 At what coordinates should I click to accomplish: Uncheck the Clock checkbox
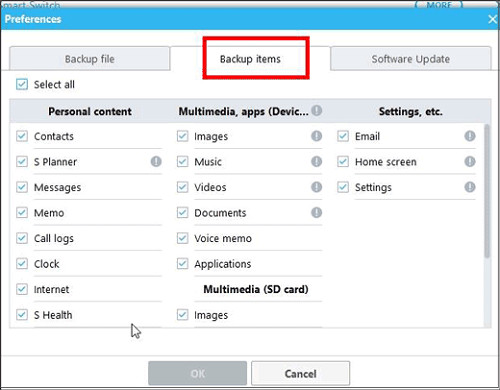pyautogui.click(x=22, y=264)
